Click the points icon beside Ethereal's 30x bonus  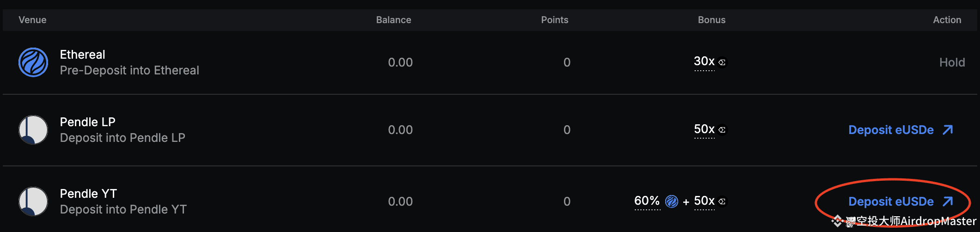pyautogui.click(x=722, y=62)
